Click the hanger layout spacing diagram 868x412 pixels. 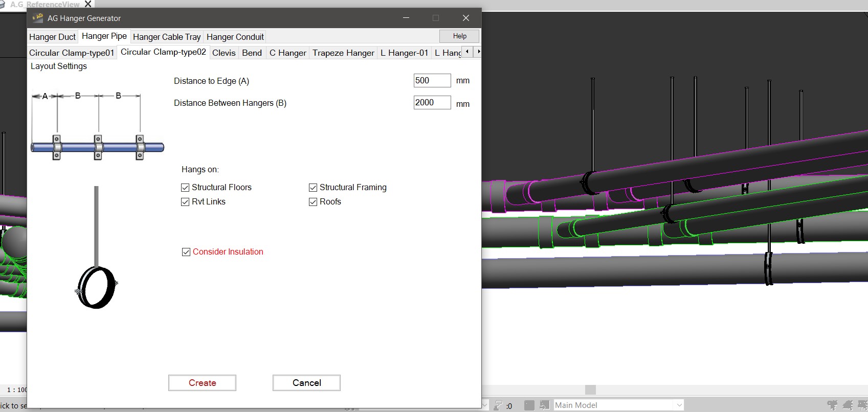coord(97,126)
